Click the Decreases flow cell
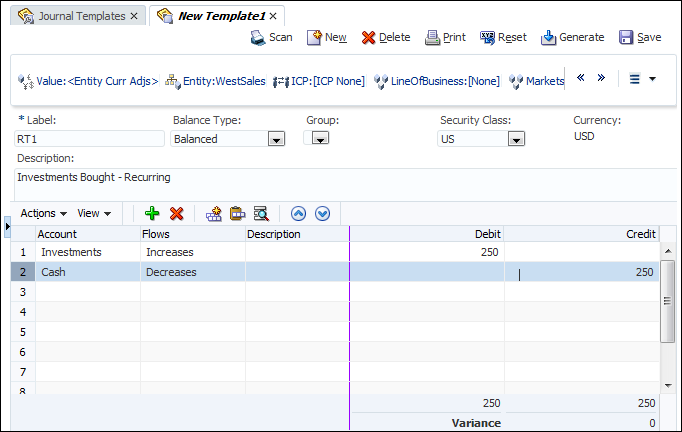Image resolution: width=682 pixels, height=432 pixels. tap(193, 272)
